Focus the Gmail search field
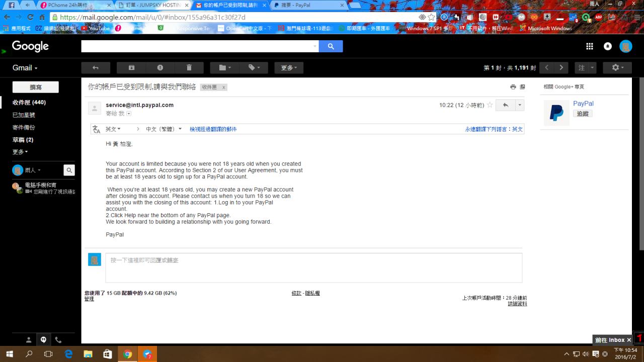 200,46
